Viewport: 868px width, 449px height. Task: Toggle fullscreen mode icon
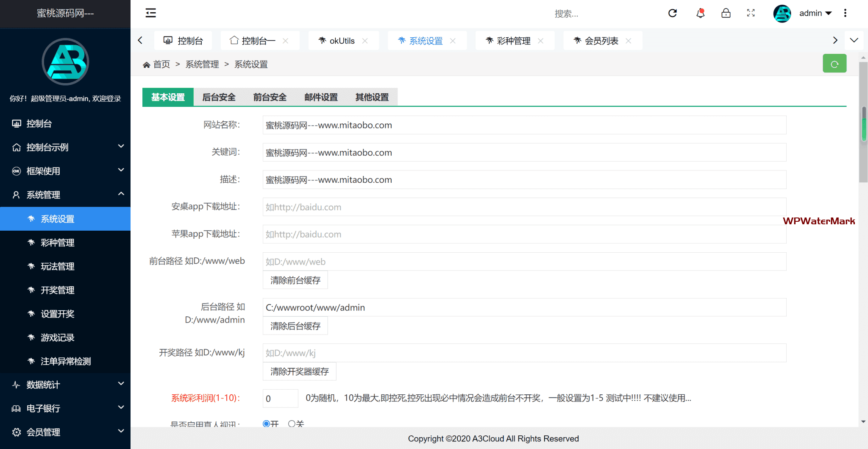[751, 13]
